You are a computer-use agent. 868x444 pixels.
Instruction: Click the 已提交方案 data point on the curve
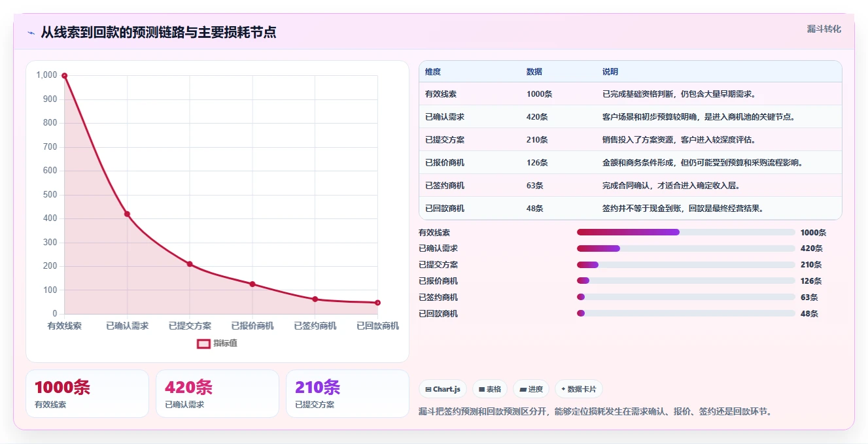[190, 264]
